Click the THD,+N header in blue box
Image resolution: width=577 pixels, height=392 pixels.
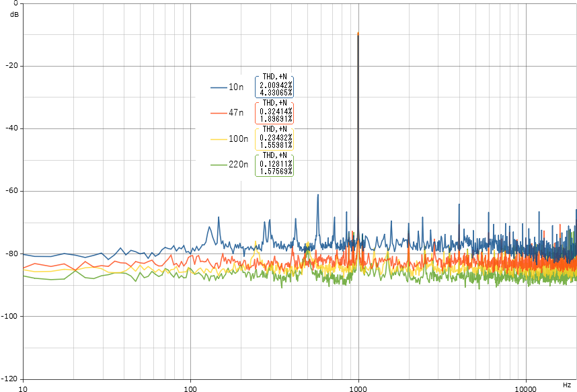[x=274, y=77]
